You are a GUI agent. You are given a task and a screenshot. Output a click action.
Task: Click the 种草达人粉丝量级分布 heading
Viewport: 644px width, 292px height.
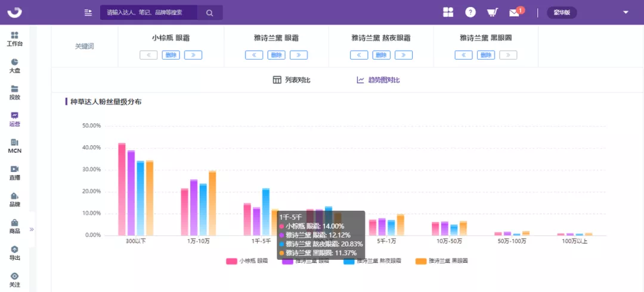tap(106, 102)
